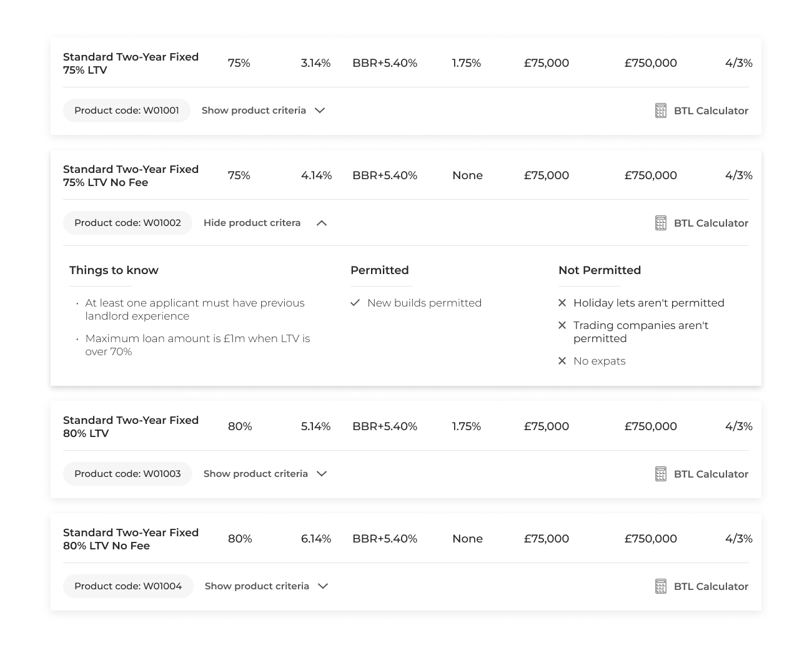Click the X icon beside Trading companies
The height and width of the screenshot is (648, 812).
(x=562, y=325)
